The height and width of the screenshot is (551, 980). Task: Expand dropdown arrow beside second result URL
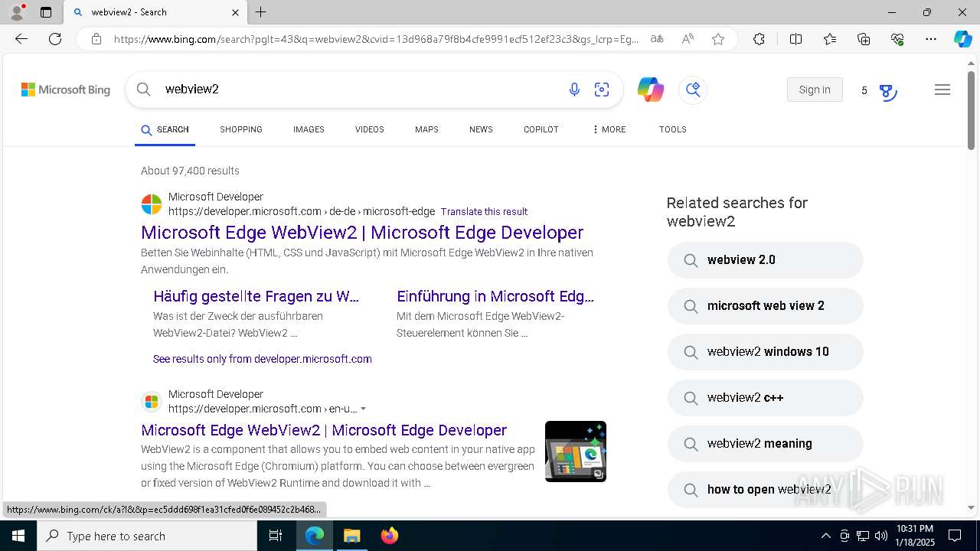(364, 409)
